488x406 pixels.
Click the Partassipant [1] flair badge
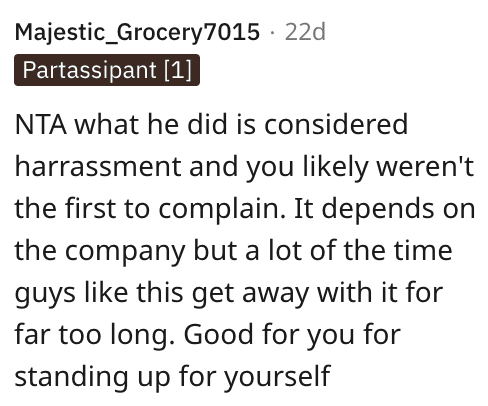click(x=107, y=70)
